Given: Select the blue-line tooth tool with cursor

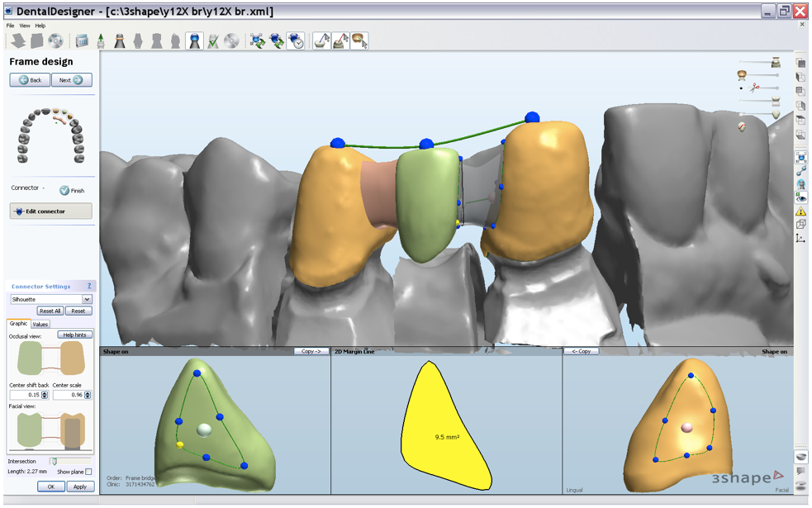Looking at the screenshot, I should 322,41.
